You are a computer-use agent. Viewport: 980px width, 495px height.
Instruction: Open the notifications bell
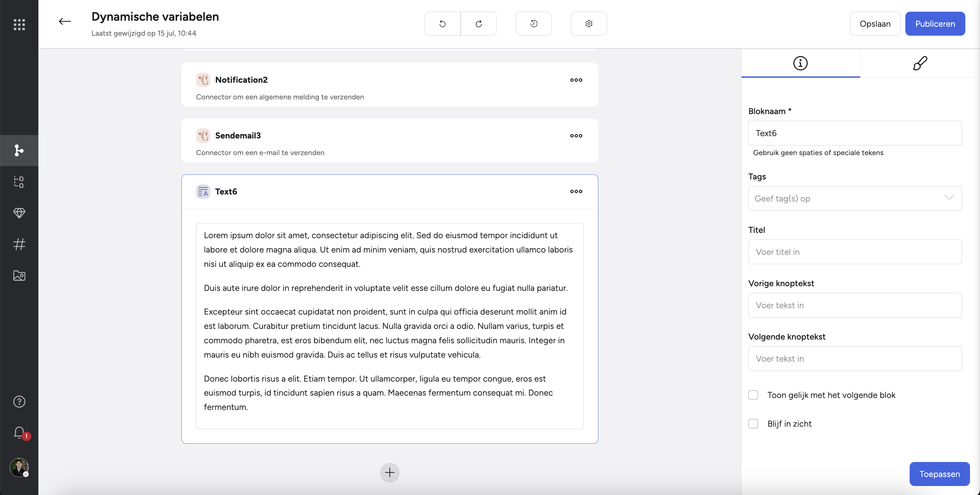click(19, 433)
